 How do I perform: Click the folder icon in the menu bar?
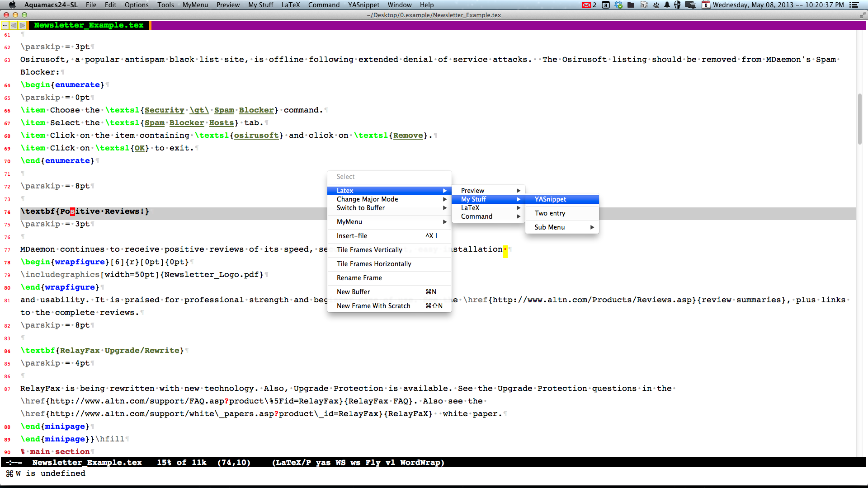pos(631,5)
